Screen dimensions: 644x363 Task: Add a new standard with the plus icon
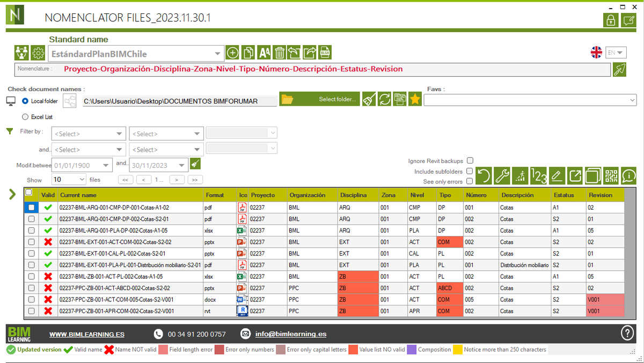232,53
